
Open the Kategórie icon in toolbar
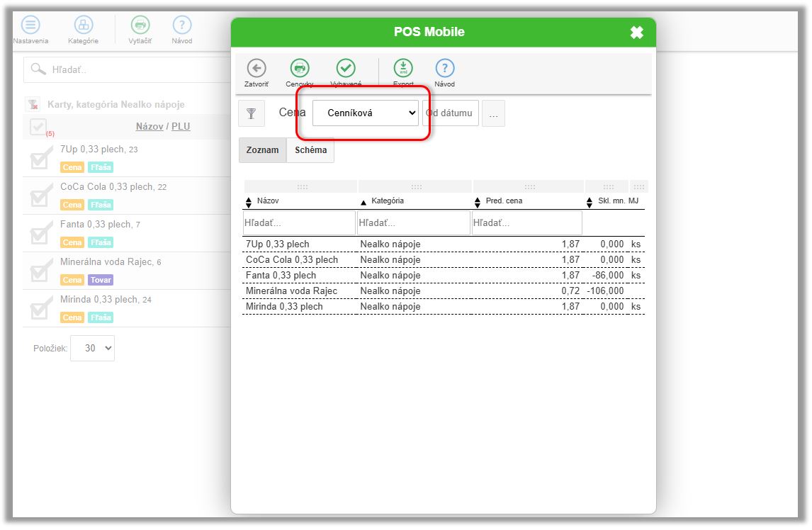click(84, 26)
